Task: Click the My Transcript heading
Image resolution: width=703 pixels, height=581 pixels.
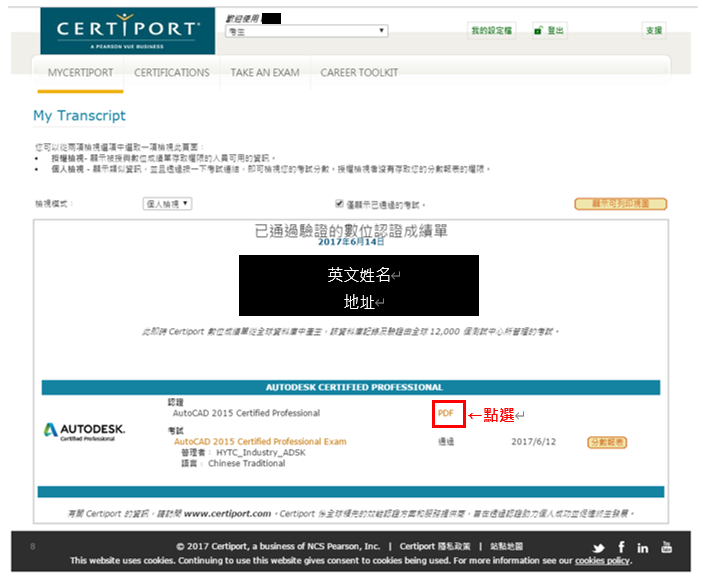Action: coord(79,116)
